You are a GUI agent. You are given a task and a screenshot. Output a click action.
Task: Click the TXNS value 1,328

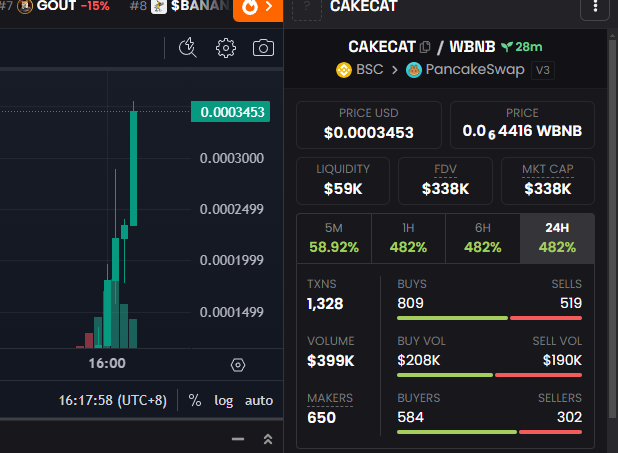[x=325, y=304]
